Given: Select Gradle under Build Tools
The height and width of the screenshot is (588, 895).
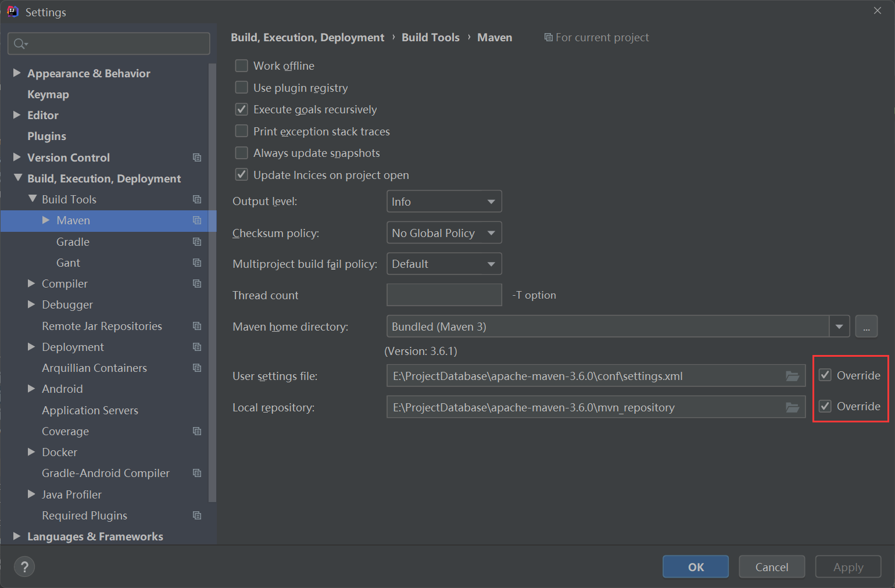Looking at the screenshot, I should click(x=73, y=242).
